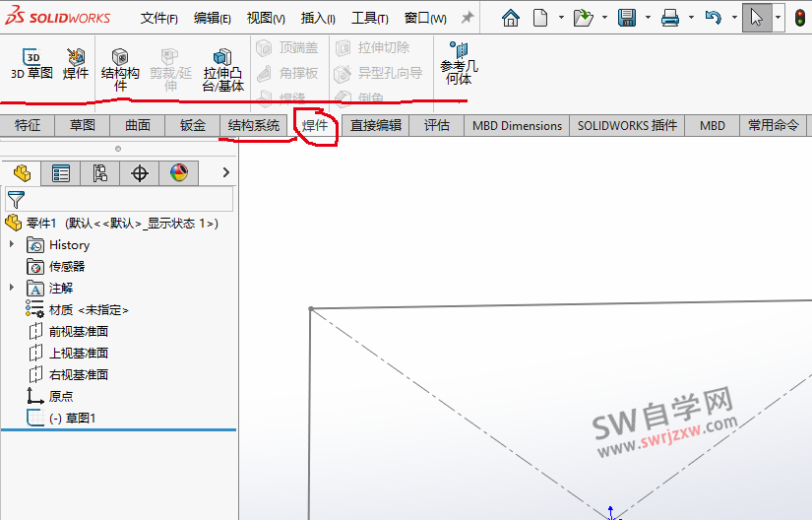Click the Print icon
The width and height of the screenshot is (812, 520).
670,18
